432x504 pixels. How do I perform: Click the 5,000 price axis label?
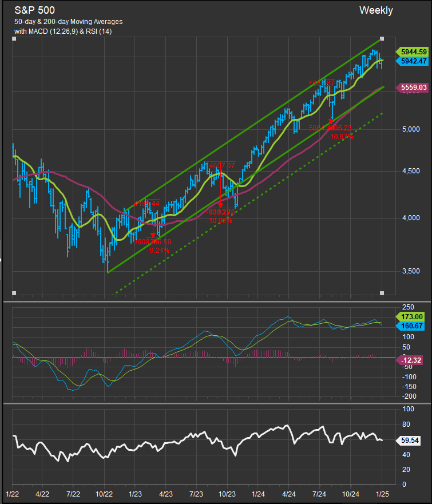click(x=411, y=129)
